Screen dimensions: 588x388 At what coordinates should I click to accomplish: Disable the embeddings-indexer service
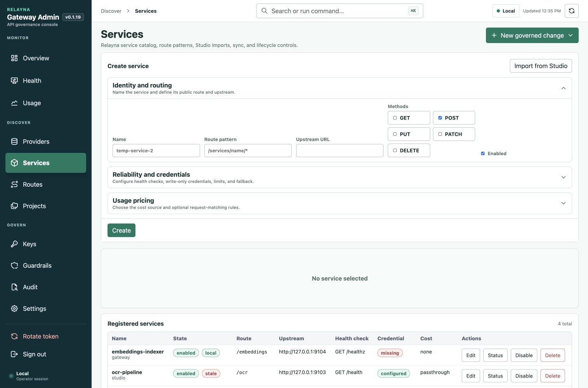tap(524, 355)
